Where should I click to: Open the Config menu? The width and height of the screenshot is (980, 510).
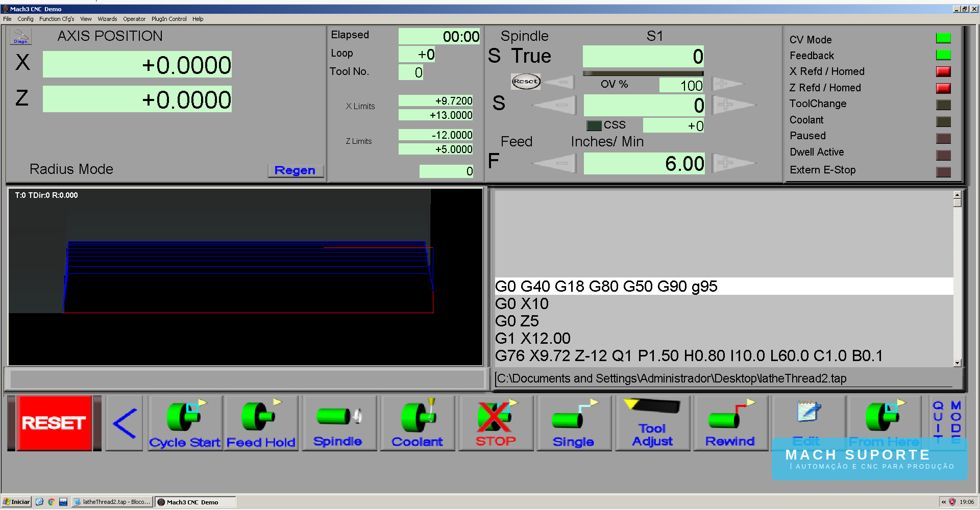26,19
